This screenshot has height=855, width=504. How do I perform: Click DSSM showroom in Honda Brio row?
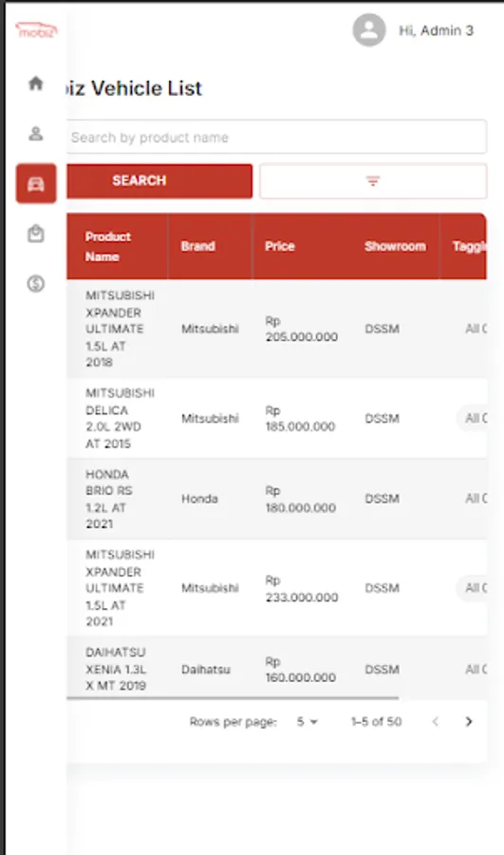click(x=382, y=499)
